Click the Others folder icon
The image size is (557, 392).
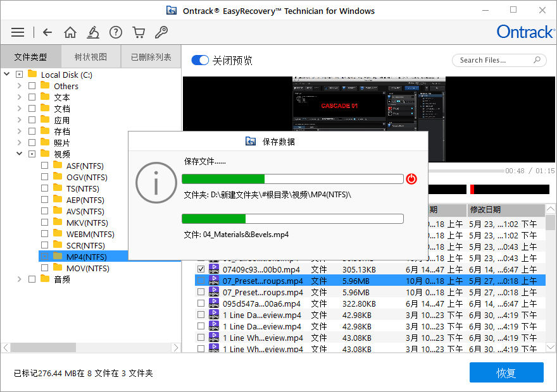click(x=45, y=85)
